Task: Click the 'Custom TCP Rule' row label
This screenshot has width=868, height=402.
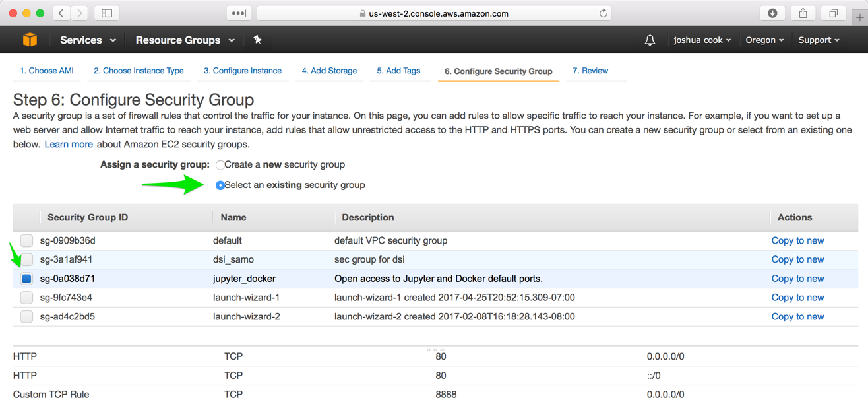Action: point(51,394)
